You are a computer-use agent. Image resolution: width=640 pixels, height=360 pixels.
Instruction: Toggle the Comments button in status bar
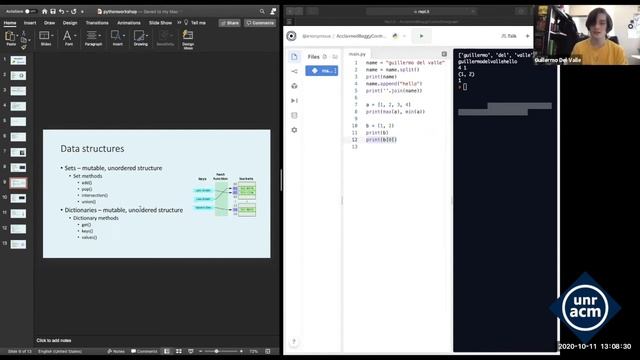click(x=144, y=351)
